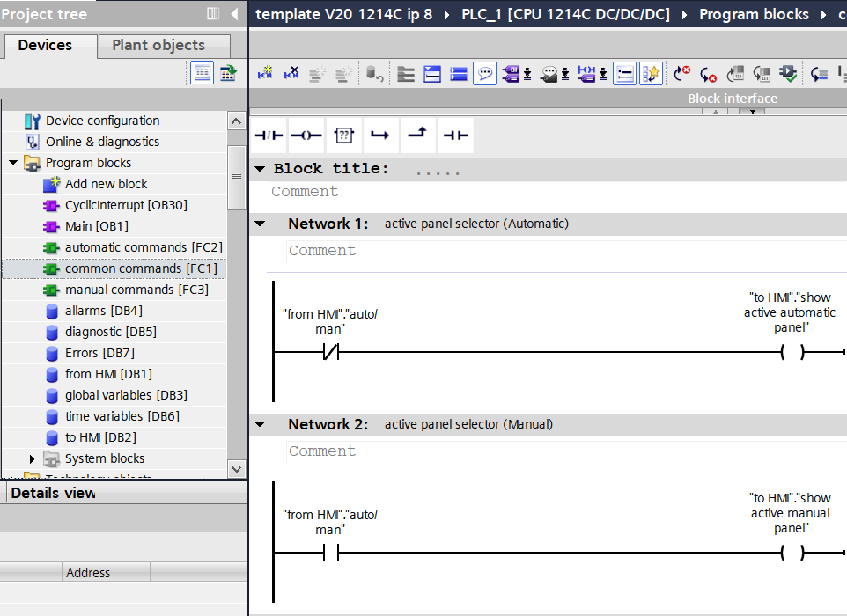Viewport: 847px width, 616px height.
Task: Insert an output coil from favorites
Action: pos(306,136)
